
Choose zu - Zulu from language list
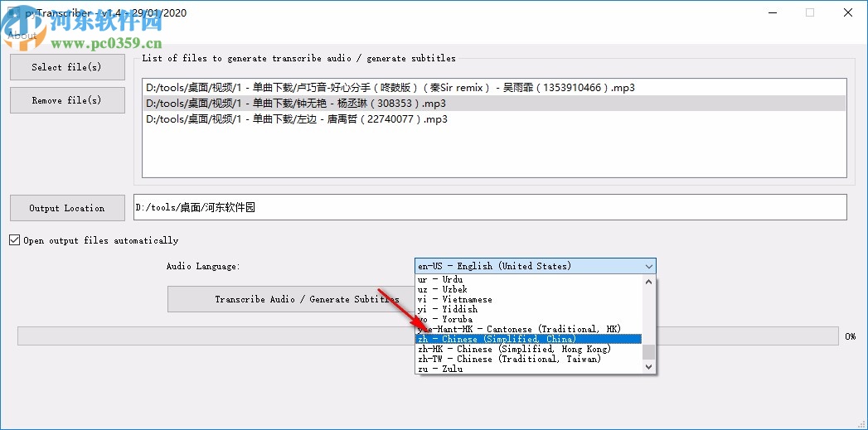(529, 370)
